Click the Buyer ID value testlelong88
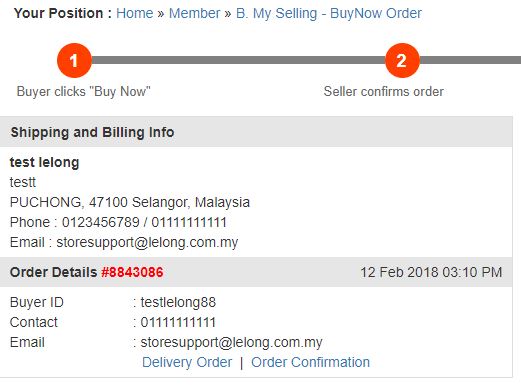521x392 pixels. [178, 302]
